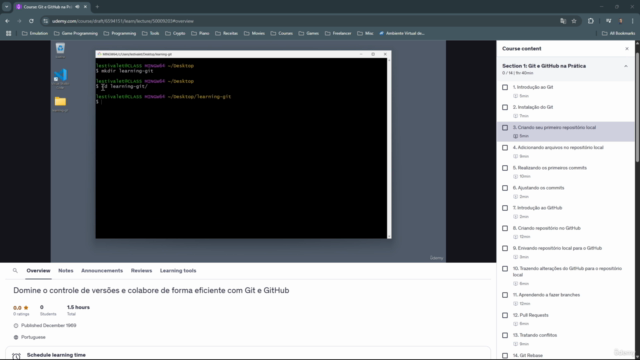Image resolution: width=640 pixels, height=360 pixels.
Task: Open the Misc bookmarks folder
Action: [365, 33]
